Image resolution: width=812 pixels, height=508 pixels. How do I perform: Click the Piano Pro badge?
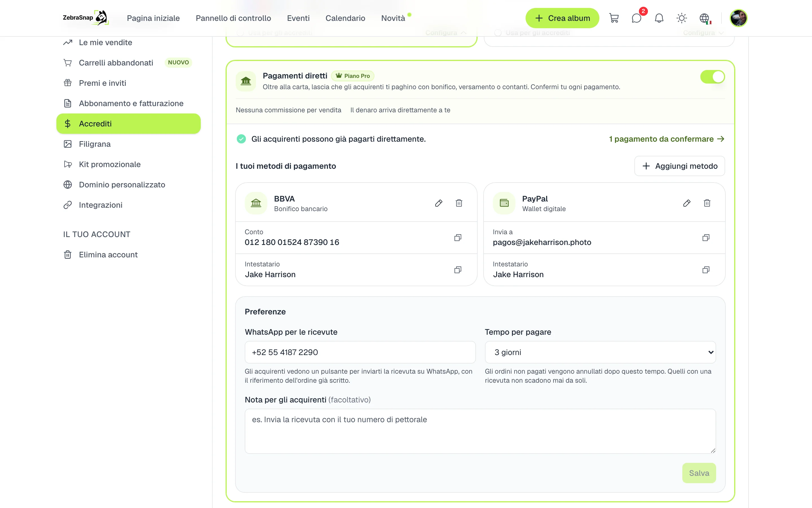(353, 76)
